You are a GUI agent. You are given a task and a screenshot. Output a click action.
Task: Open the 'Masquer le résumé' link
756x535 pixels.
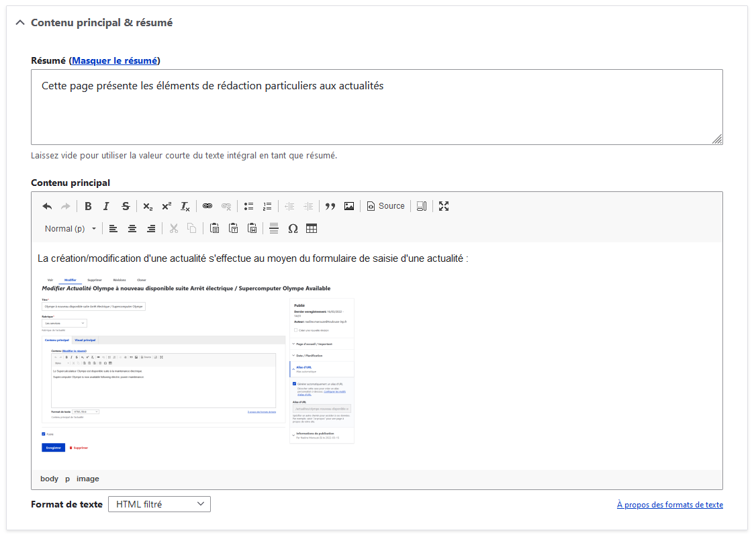114,60
